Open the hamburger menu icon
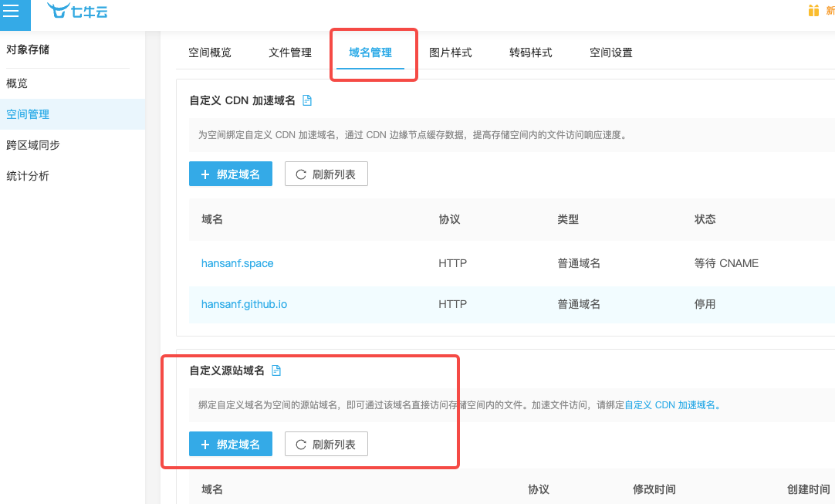The height and width of the screenshot is (504, 835). (x=11, y=11)
